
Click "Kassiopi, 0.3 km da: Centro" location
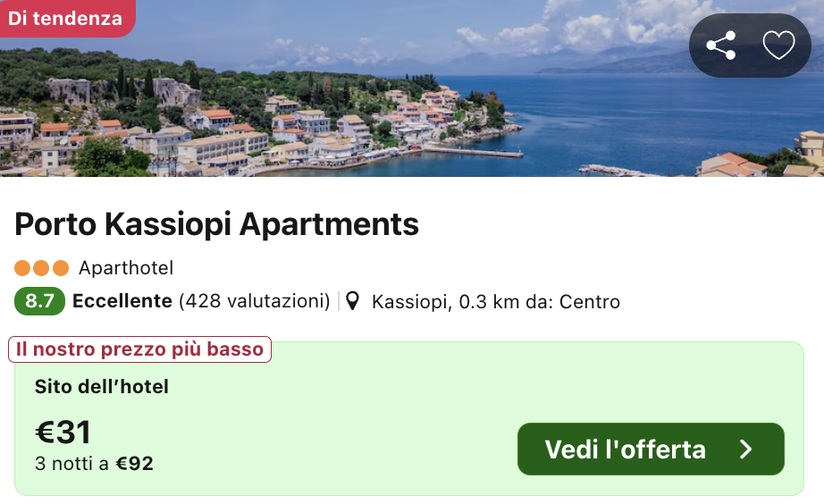point(495,302)
